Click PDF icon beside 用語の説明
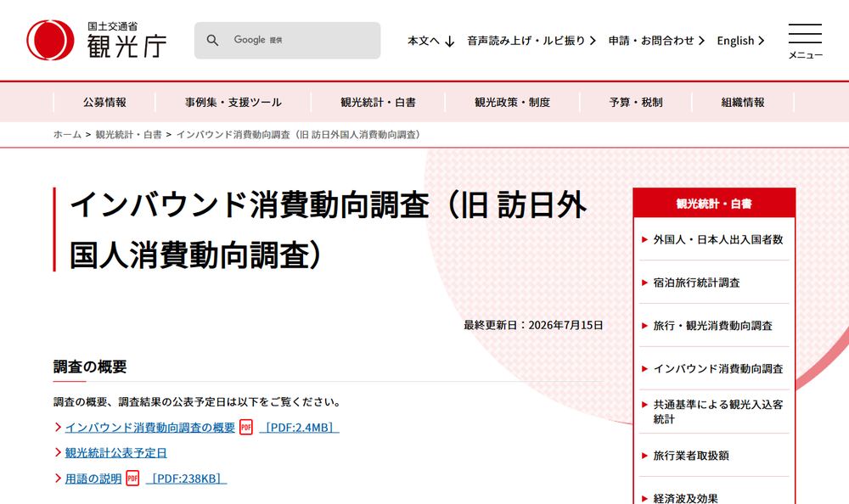The image size is (849, 504). [x=132, y=478]
